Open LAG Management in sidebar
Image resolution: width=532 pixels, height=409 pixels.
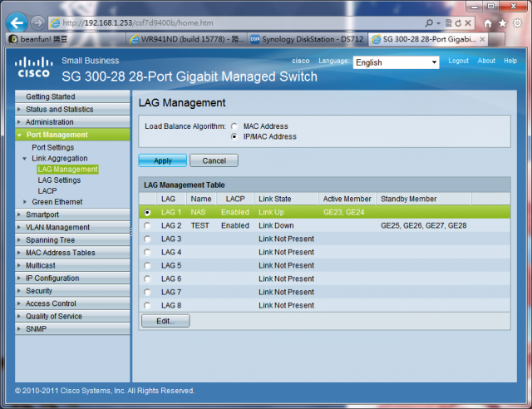(x=68, y=170)
